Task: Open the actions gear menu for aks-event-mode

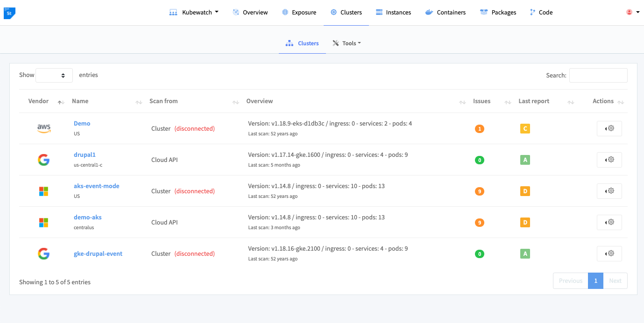Action: coord(609,191)
